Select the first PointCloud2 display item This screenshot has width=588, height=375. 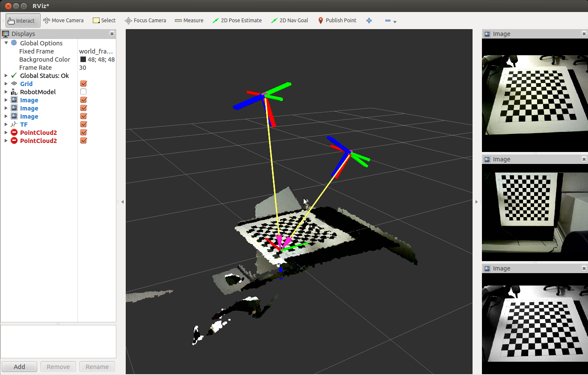point(38,133)
